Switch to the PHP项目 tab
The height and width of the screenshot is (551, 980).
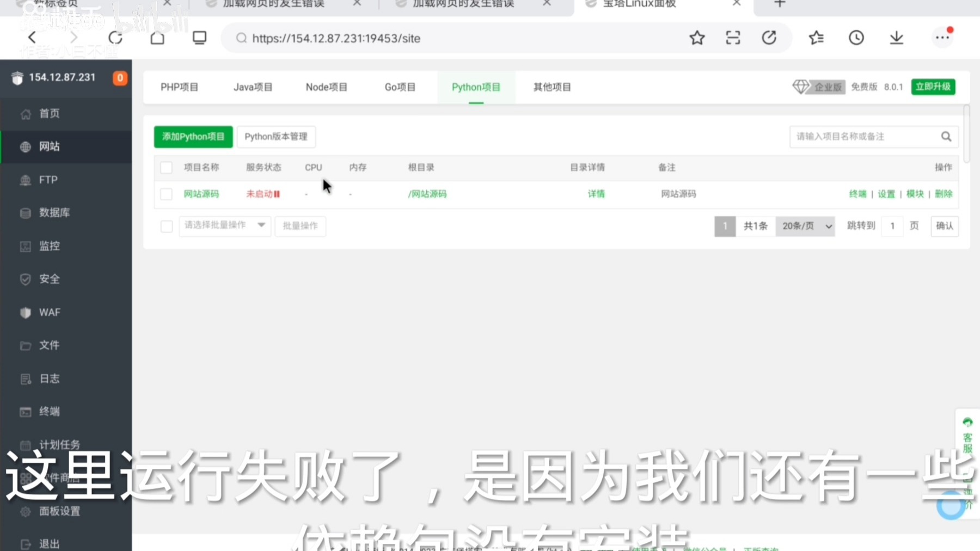[x=179, y=87]
